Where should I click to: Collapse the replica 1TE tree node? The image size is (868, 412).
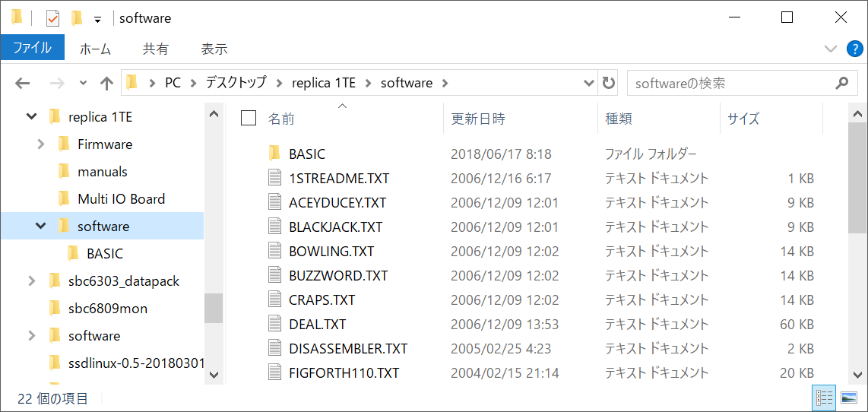click(32, 117)
